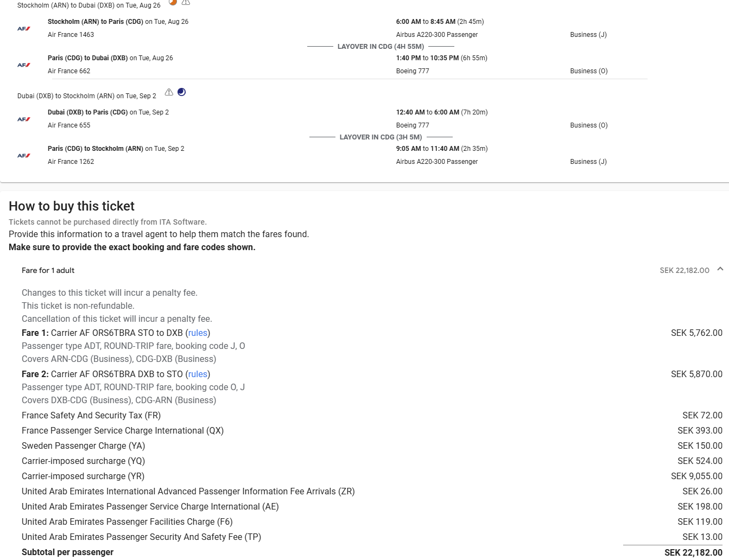Click the Carrier-imposed surcharge (YR) line
Image resolution: width=729 pixels, height=560 pixels.
pos(83,476)
